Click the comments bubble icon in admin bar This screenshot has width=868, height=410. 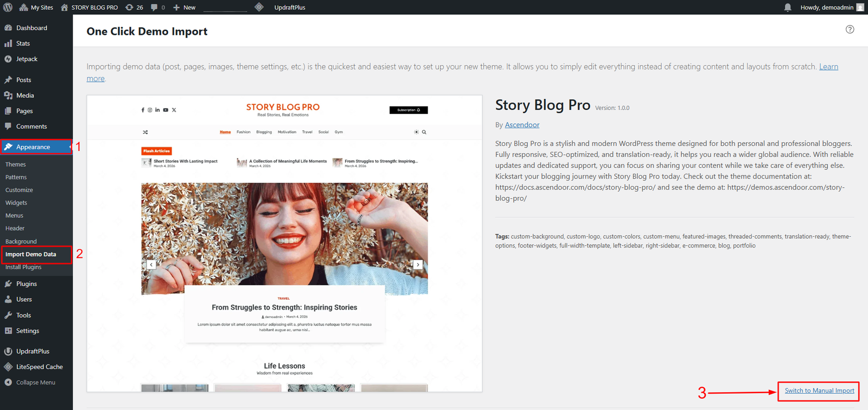tap(157, 8)
